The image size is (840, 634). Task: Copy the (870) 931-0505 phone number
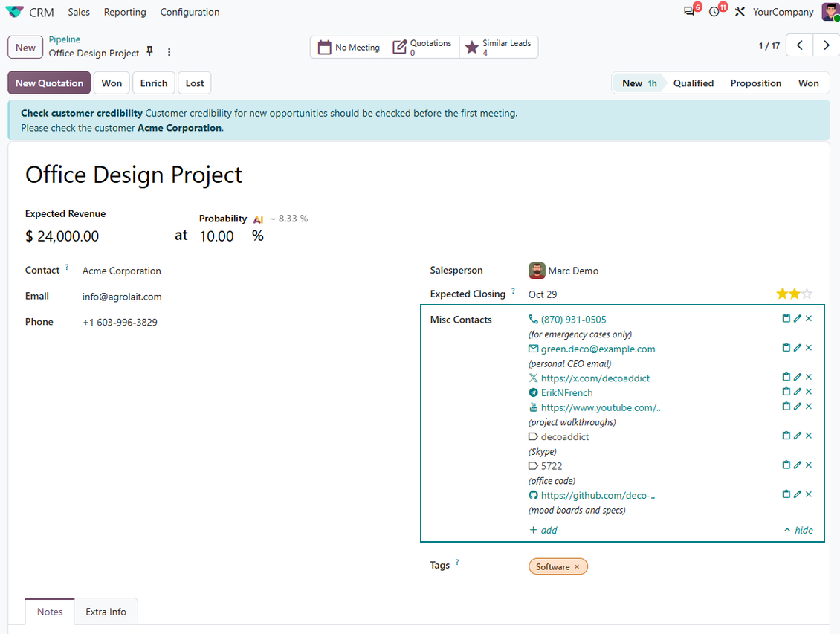tap(786, 319)
